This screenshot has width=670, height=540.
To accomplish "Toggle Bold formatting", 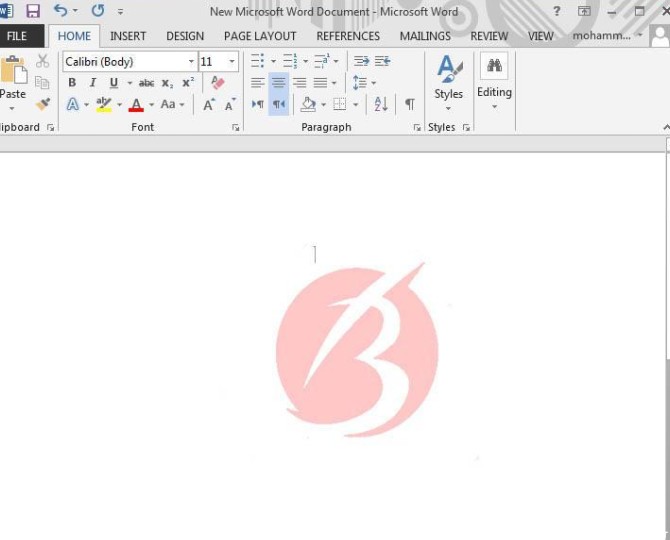I will pos(72,82).
